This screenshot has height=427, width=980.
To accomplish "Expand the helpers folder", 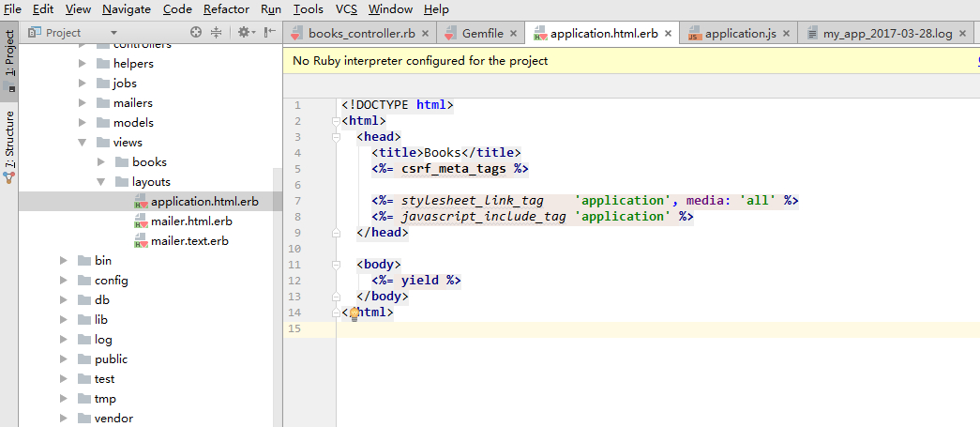I will point(82,64).
